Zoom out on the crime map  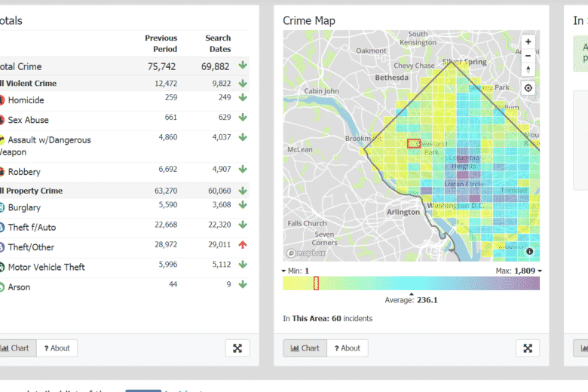(528, 56)
